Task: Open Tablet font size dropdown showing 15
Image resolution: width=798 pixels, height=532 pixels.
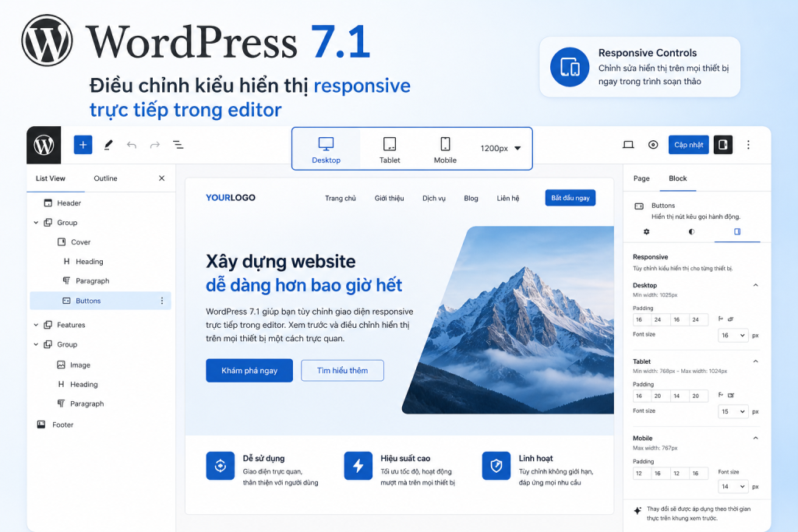Action: click(733, 411)
